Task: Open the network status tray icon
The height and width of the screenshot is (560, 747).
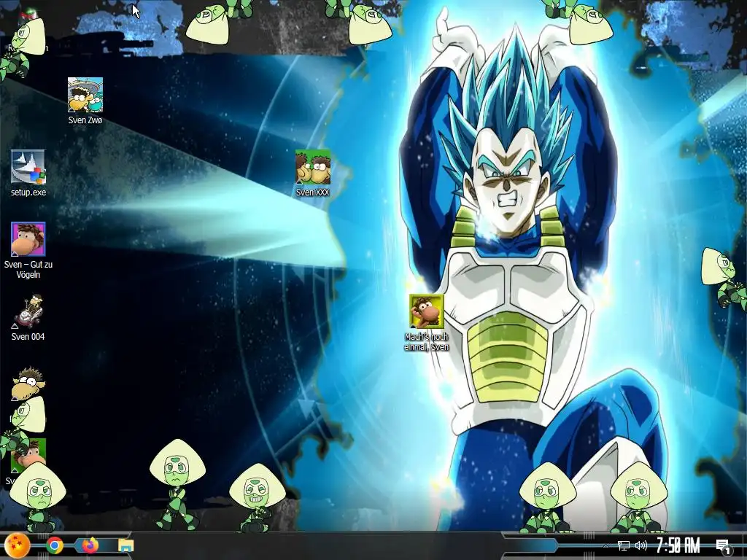Action: [623, 545]
